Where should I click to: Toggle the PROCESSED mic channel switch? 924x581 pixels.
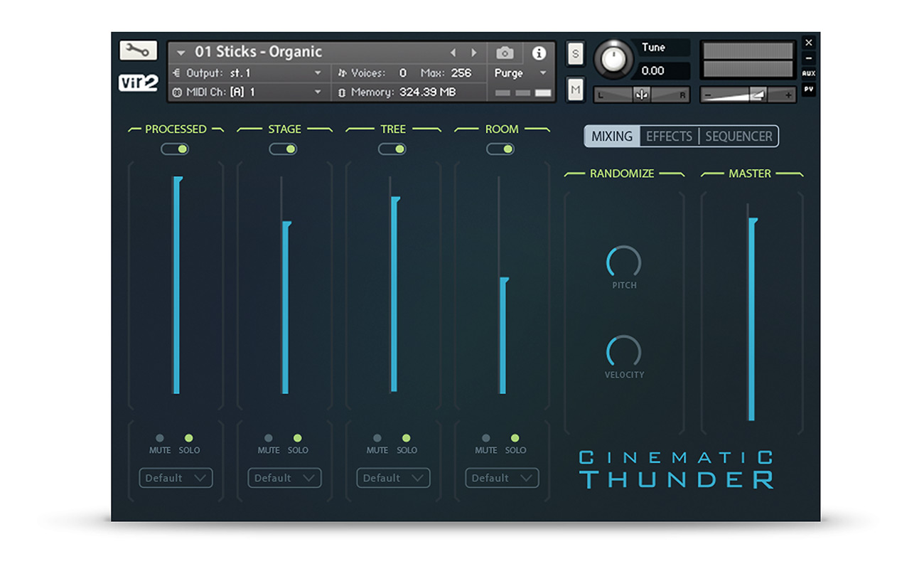(175, 149)
